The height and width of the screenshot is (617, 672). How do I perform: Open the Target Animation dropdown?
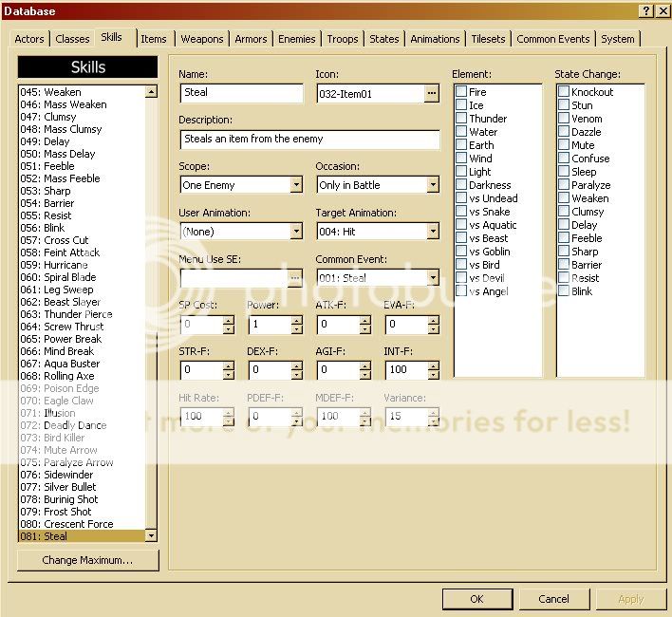(x=433, y=232)
